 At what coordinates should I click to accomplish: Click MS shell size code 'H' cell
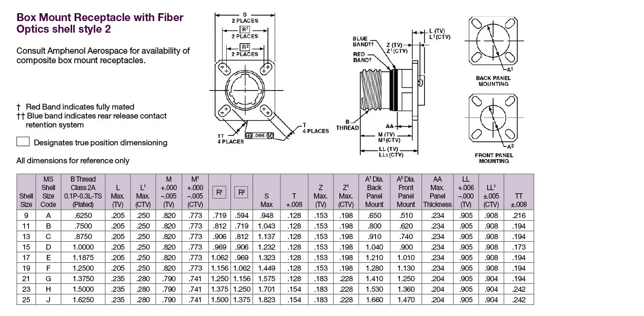(x=48, y=289)
